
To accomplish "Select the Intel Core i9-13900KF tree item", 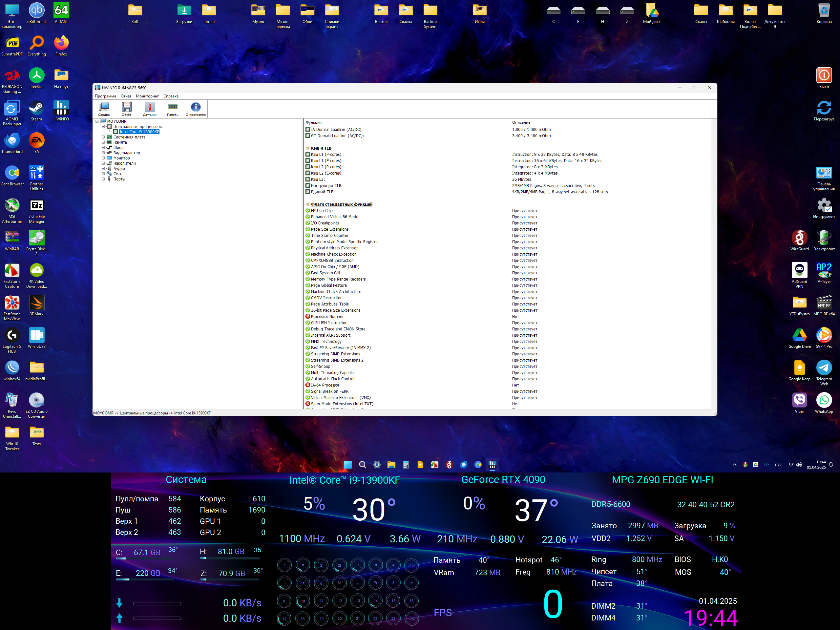I will [139, 132].
